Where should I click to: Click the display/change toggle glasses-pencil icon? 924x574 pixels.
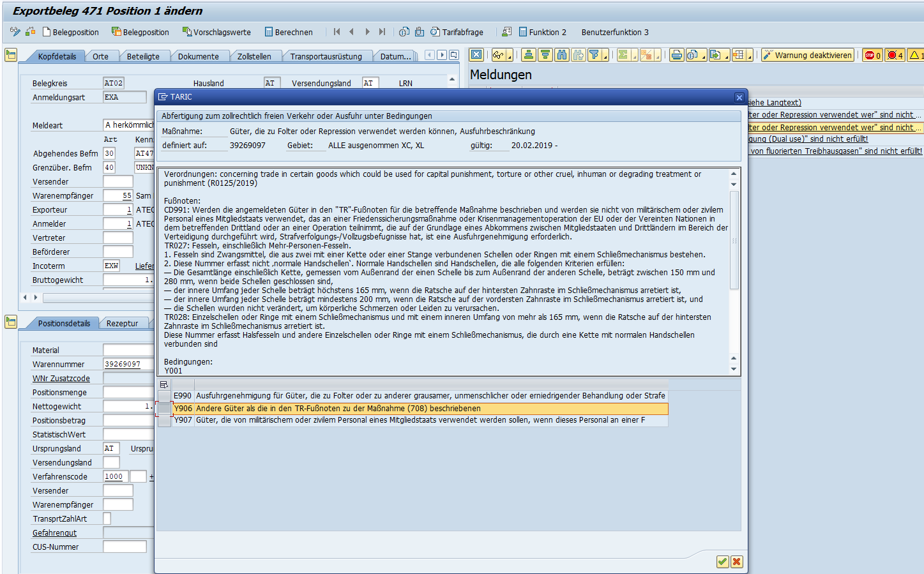pos(15,31)
